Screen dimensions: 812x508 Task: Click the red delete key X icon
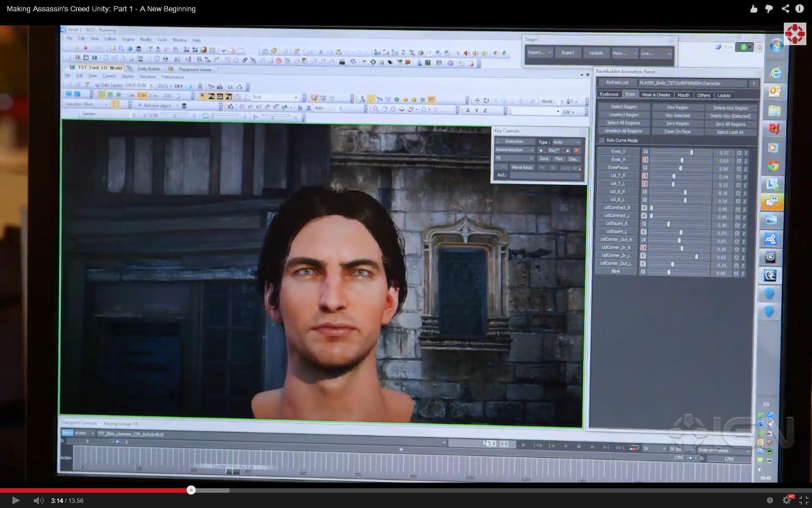pos(576,151)
